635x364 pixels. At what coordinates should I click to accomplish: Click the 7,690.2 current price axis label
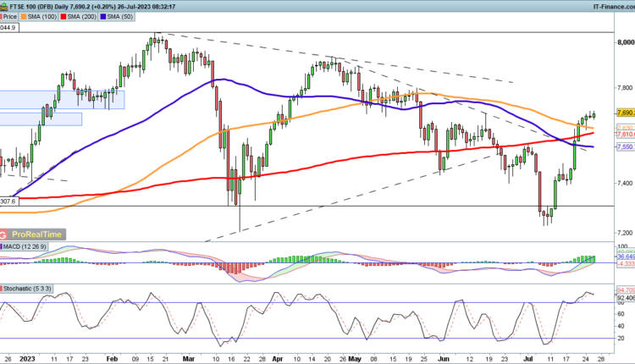[624, 112]
